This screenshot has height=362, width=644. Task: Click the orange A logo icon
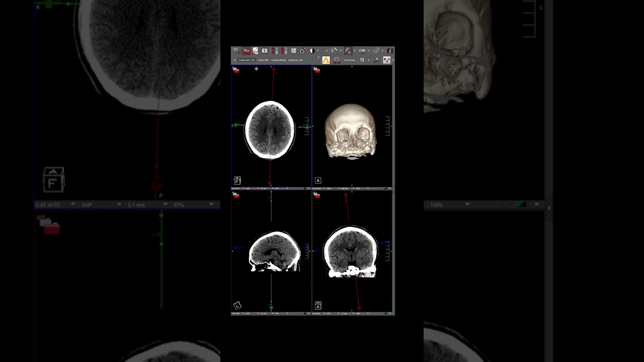(x=326, y=60)
